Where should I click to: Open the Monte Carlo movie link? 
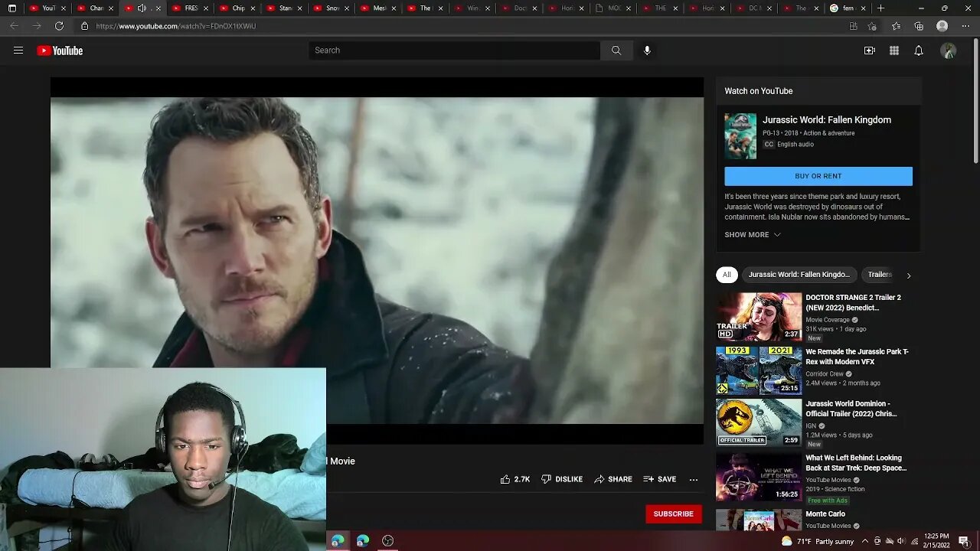pos(825,514)
